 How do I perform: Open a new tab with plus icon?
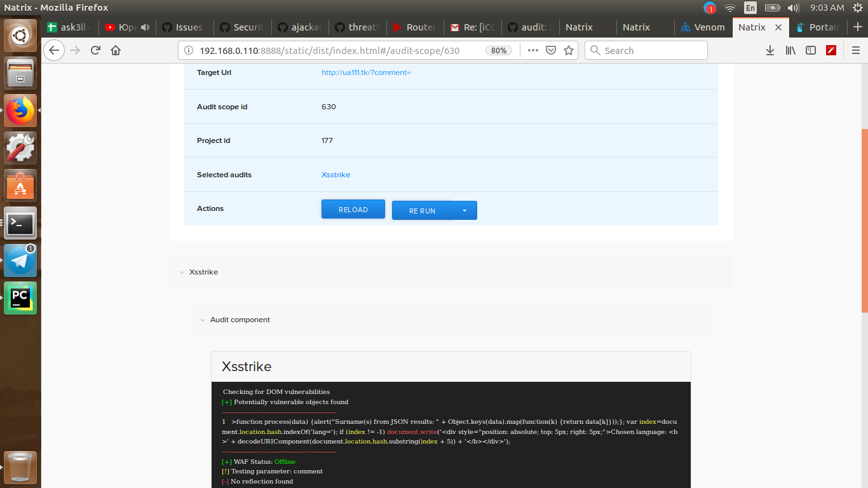pos(858,27)
